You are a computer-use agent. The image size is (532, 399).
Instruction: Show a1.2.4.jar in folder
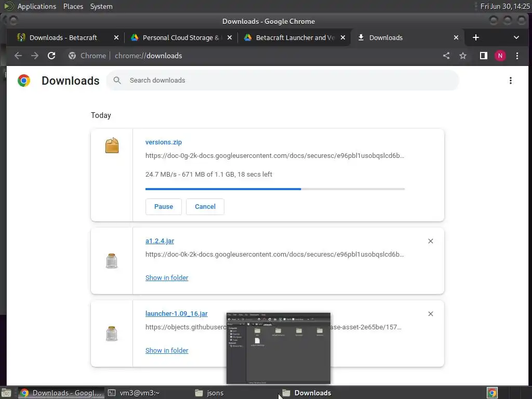(x=167, y=278)
